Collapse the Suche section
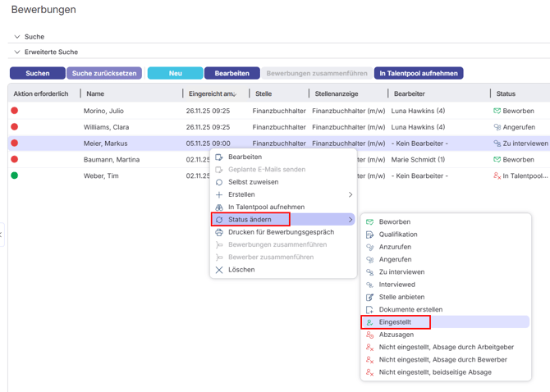Image resolution: width=550 pixels, height=392 pixels. [x=17, y=37]
